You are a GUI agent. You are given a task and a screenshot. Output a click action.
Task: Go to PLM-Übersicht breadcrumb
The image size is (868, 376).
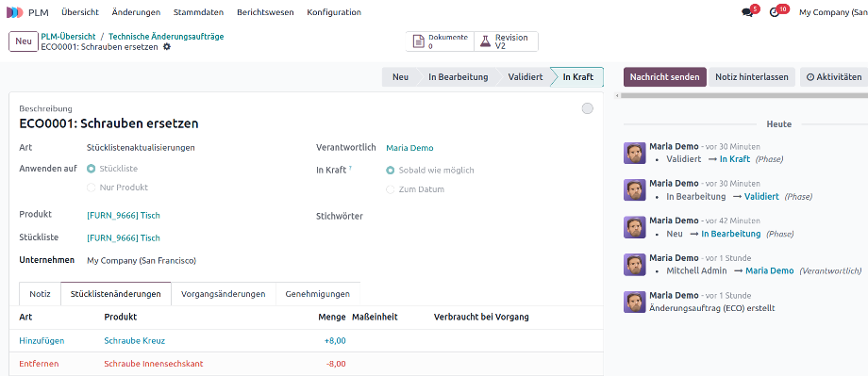(x=68, y=37)
